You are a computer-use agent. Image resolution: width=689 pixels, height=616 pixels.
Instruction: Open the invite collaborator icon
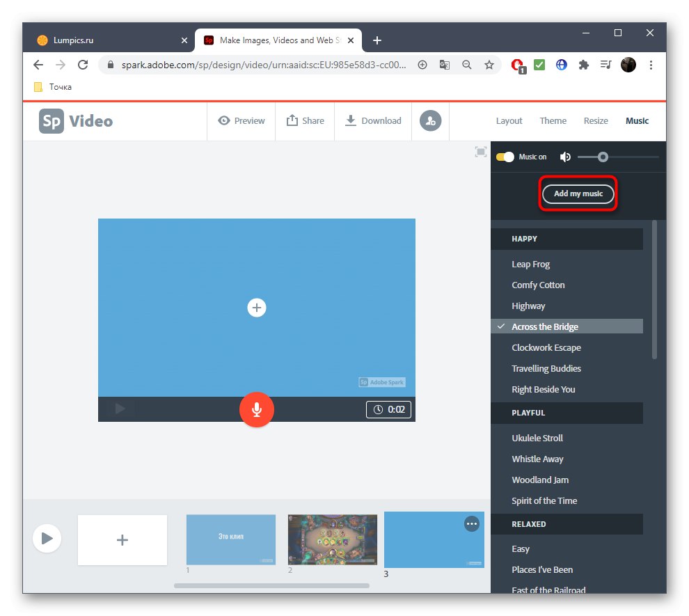click(x=430, y=120)
